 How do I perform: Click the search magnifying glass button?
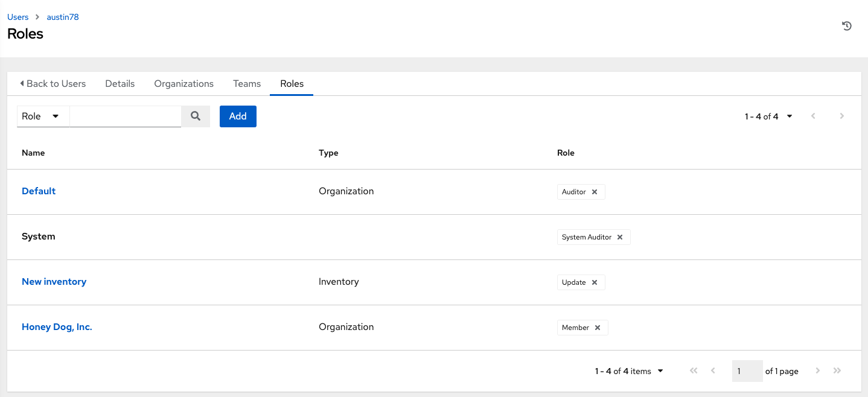[196, 116]
